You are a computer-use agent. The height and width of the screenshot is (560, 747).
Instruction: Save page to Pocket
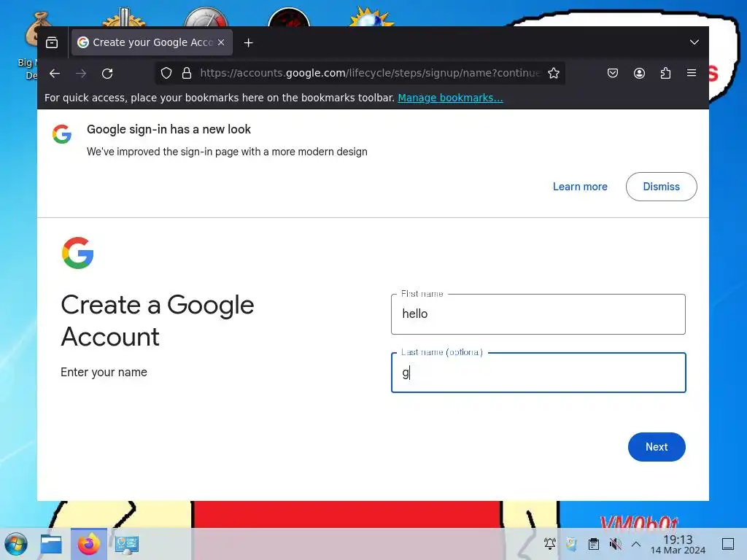pyautogui.click(x=613, y=73)
